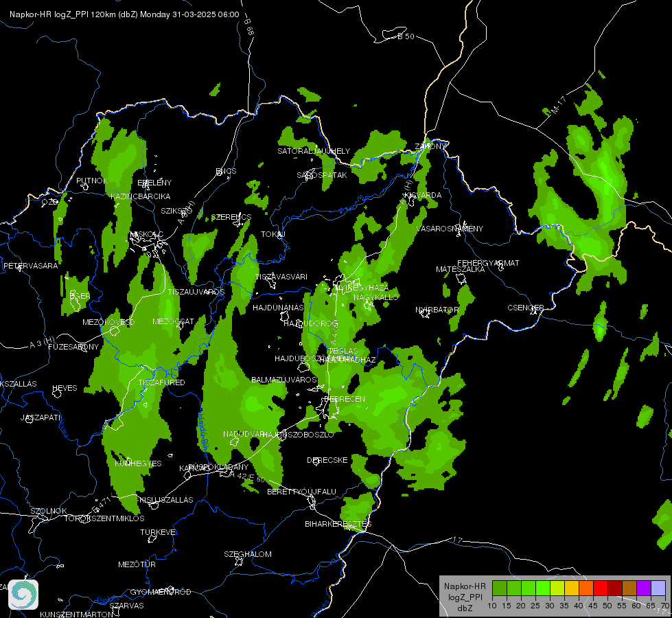Choose the 40–45 dBZ orange legend swatch
The height and width of the screenshot is (618, 672).
point(586,588)
